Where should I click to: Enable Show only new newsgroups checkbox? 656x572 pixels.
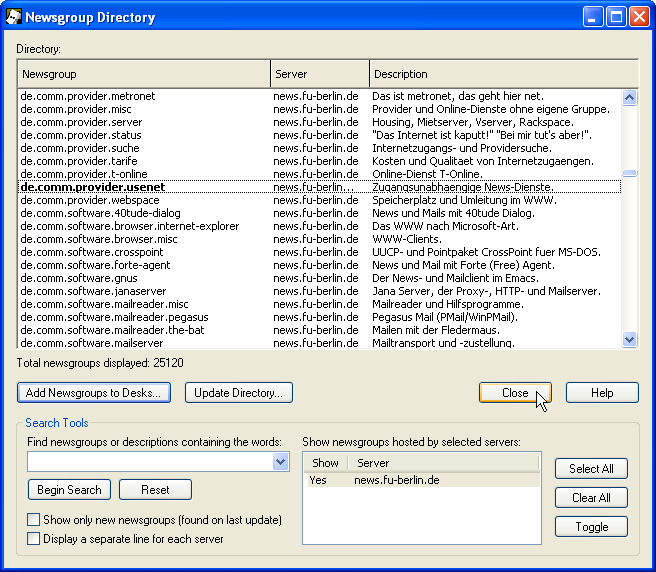pos(34,520)
